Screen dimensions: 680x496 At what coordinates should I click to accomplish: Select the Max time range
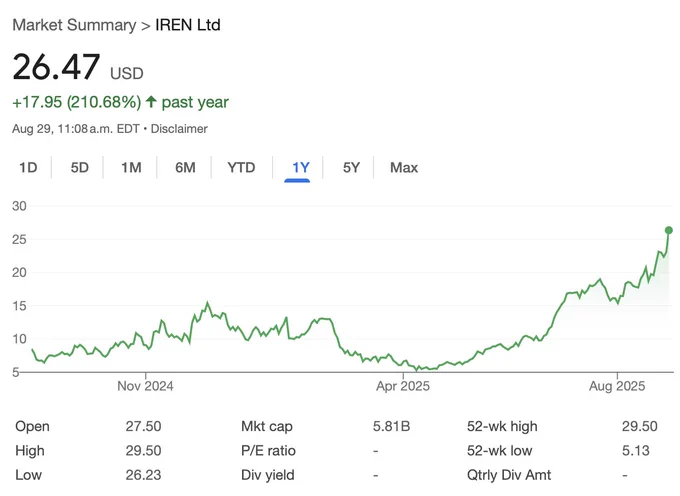click(404, 167)
